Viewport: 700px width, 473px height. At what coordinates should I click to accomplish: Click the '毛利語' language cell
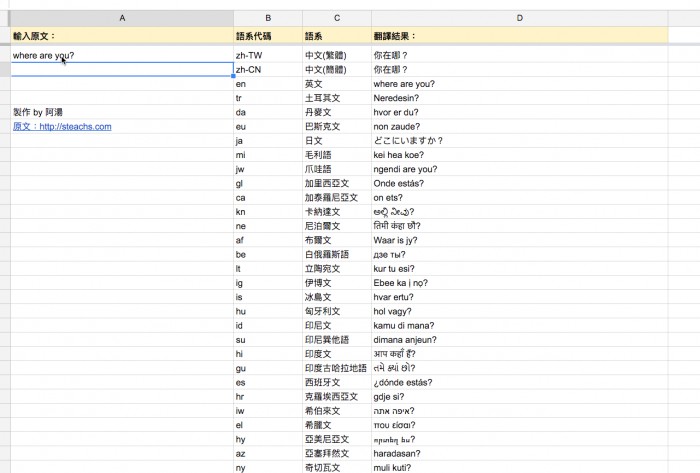click(337, 155)
